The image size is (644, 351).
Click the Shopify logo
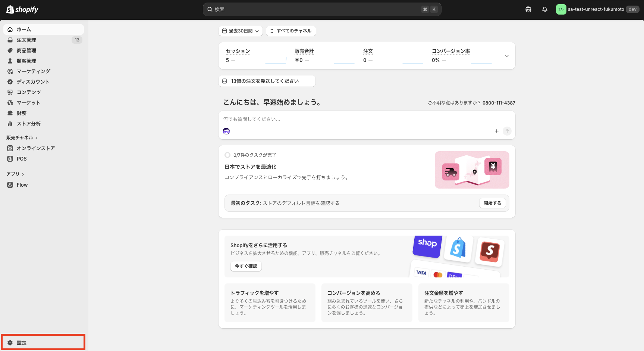(22, 9)
